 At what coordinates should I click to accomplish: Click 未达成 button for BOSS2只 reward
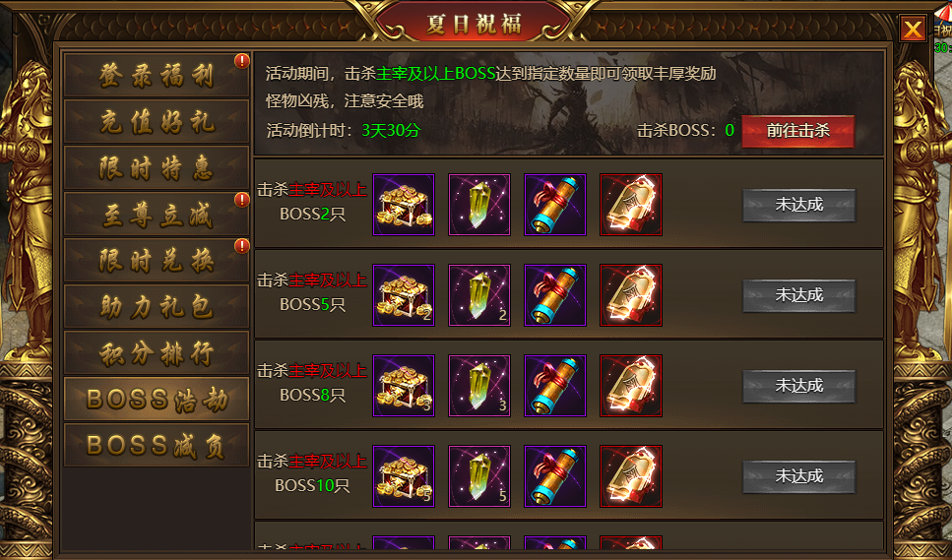799,205
